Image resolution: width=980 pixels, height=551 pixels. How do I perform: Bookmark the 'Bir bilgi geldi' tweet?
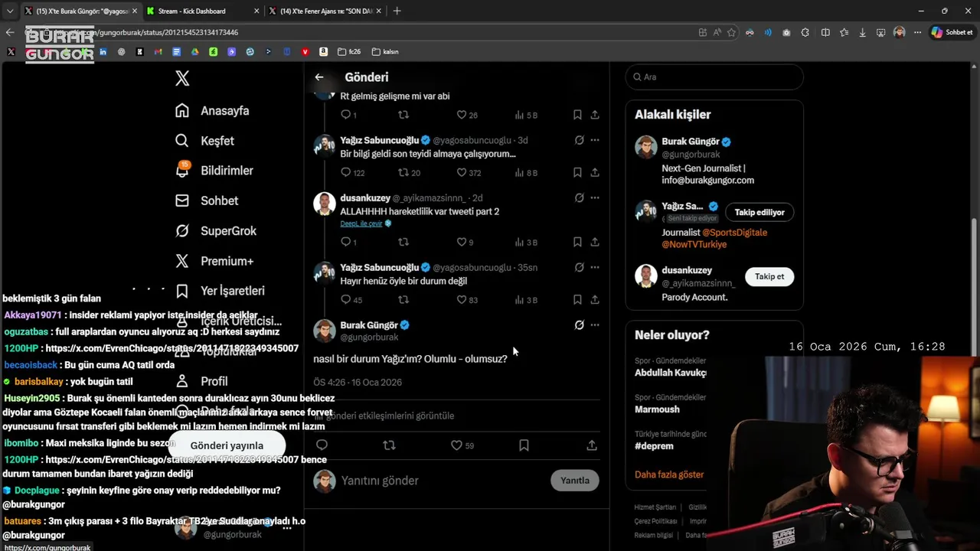(577, 173)
